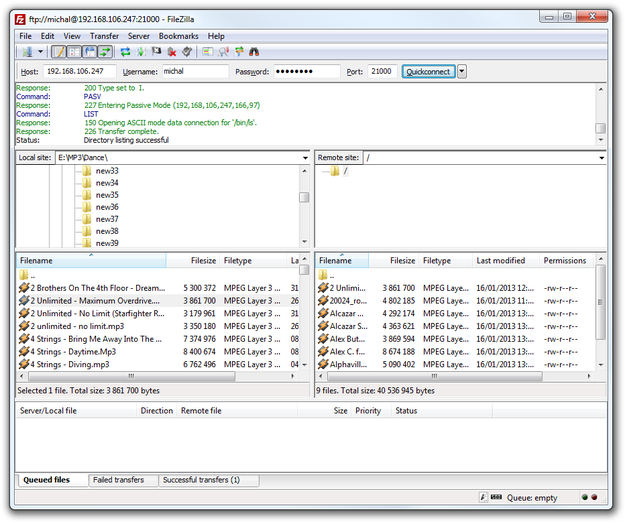Select local file 2 Unlimited - Maximum Overdrive
Viewport: 625px width, 522px height.
(x=158, y=301)
